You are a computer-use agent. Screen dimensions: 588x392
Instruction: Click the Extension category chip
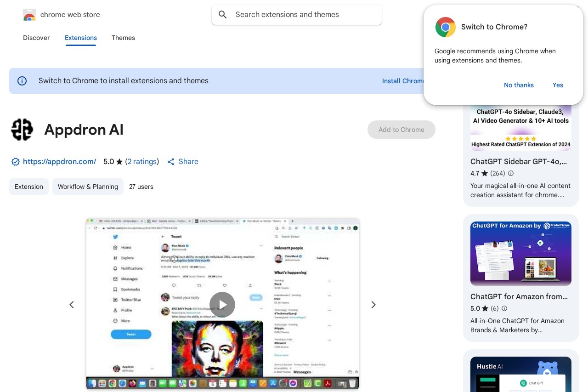tap(29, 187)
